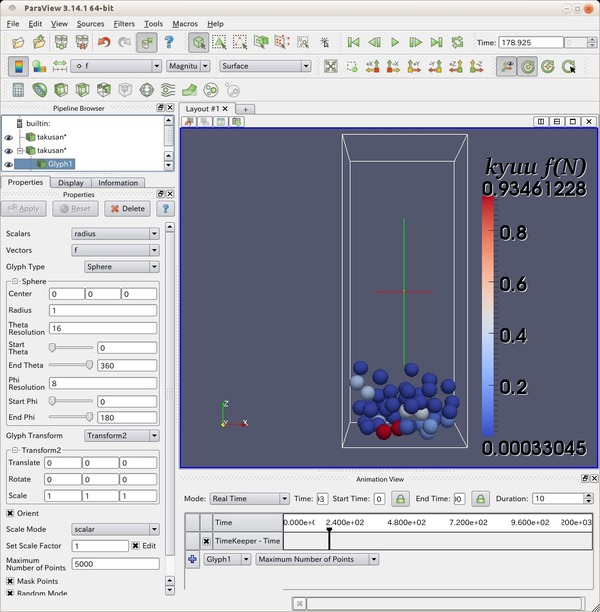This screenshot has width=600, height=612.
Task: Switch to the Display tab
Action: pos(71,183)
